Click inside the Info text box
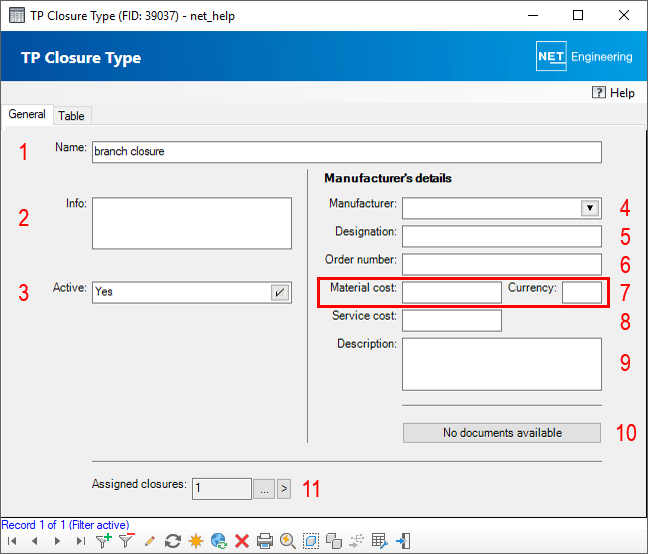This screenshot has height=554, width=648. coord(192,223)
